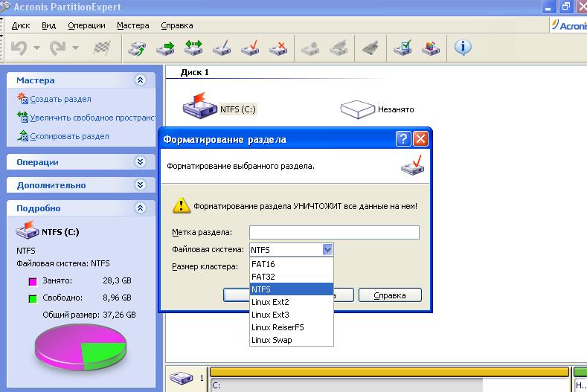Click the Справка button in the dialog
Viewport: 587px width, 392px height.
(390, 295)
